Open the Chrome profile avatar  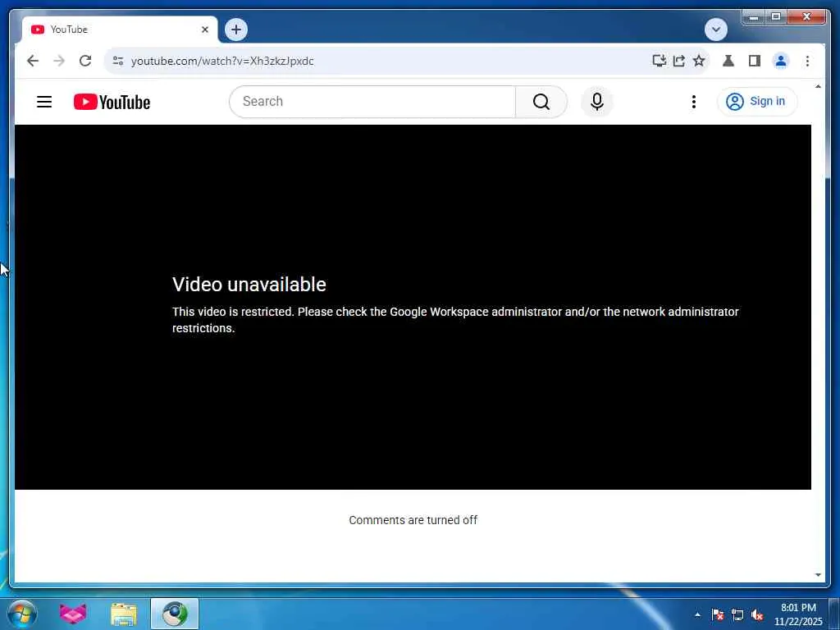tap(781, 61)
